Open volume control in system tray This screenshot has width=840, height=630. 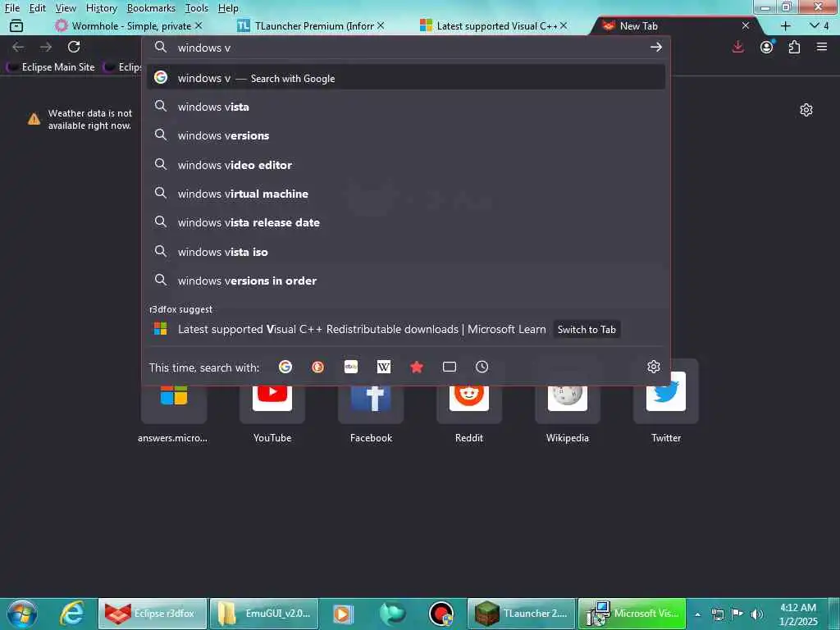click(x=756, y=614)
